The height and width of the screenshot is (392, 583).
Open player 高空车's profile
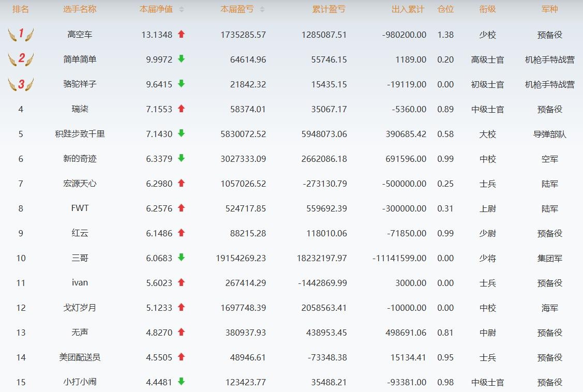coord(80,35)
